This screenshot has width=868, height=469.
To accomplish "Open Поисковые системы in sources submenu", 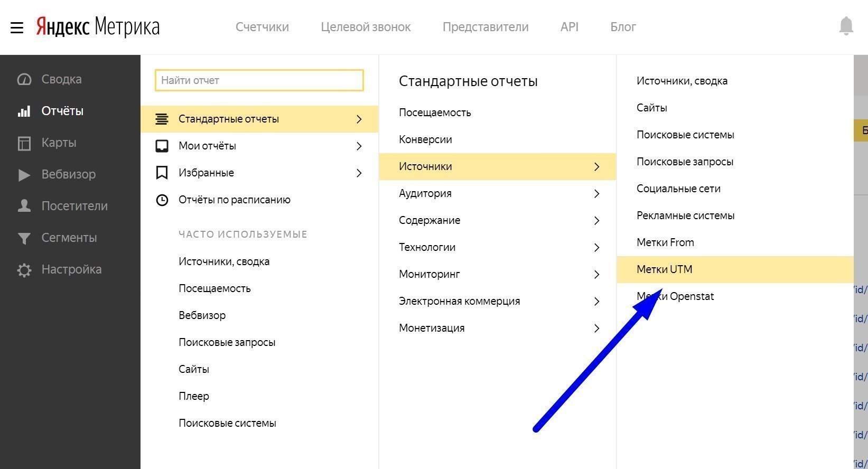I will (x=685, y=135).
